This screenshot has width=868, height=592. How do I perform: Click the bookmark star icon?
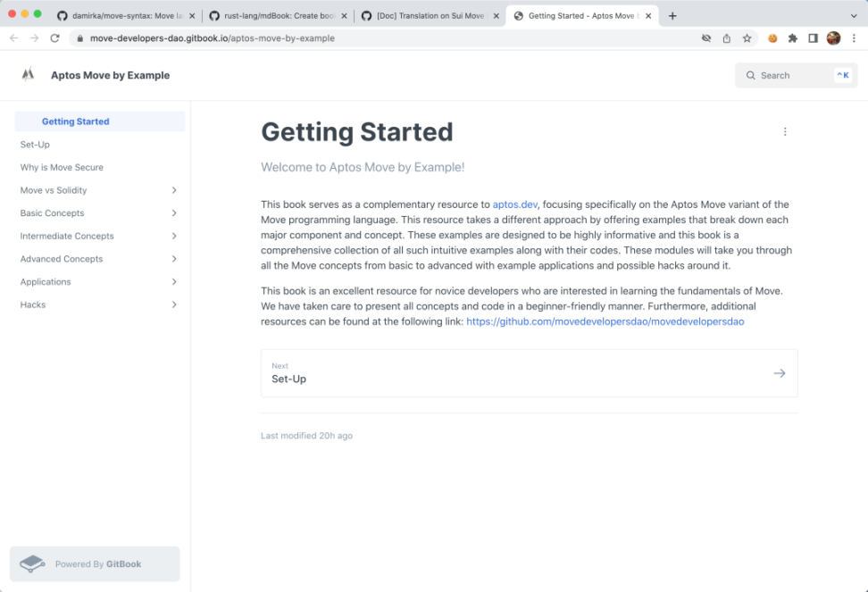[747, 38]
